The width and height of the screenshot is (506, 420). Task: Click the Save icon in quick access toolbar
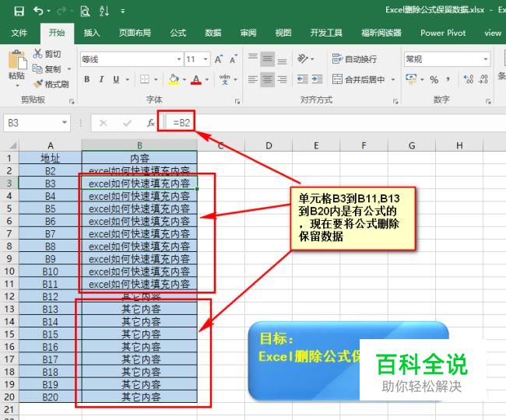click(19, 12)
